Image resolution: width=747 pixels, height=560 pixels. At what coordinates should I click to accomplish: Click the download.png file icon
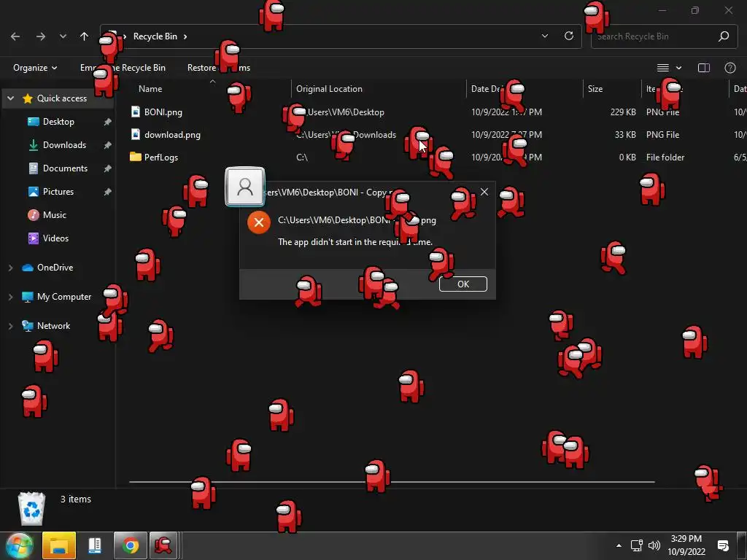[x=136, y=134]
